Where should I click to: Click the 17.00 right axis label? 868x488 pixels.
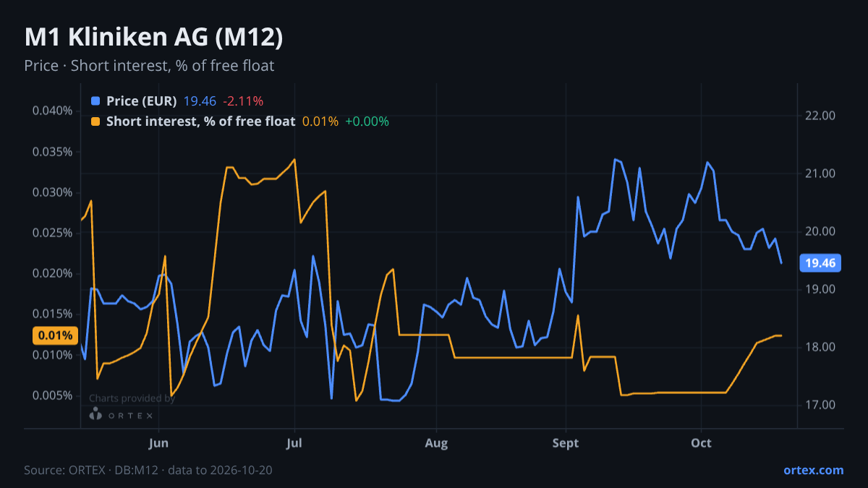820,405
